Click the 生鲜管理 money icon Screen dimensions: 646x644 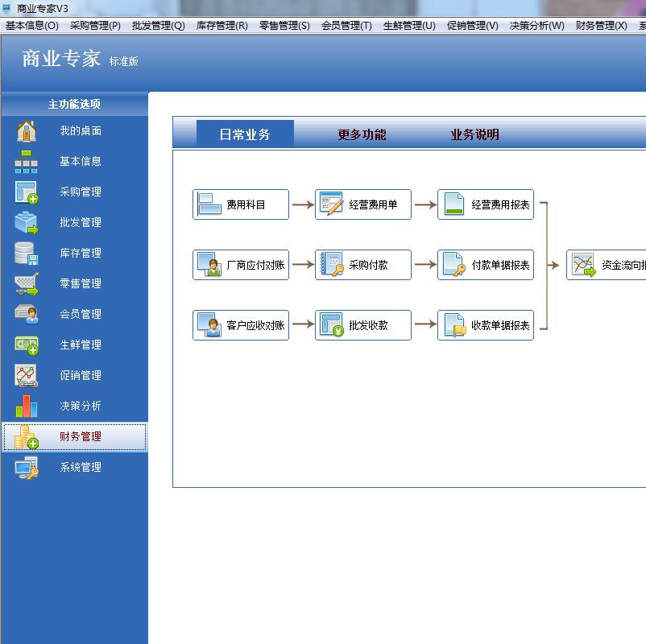pyautogui.click(x=27, y=345)
